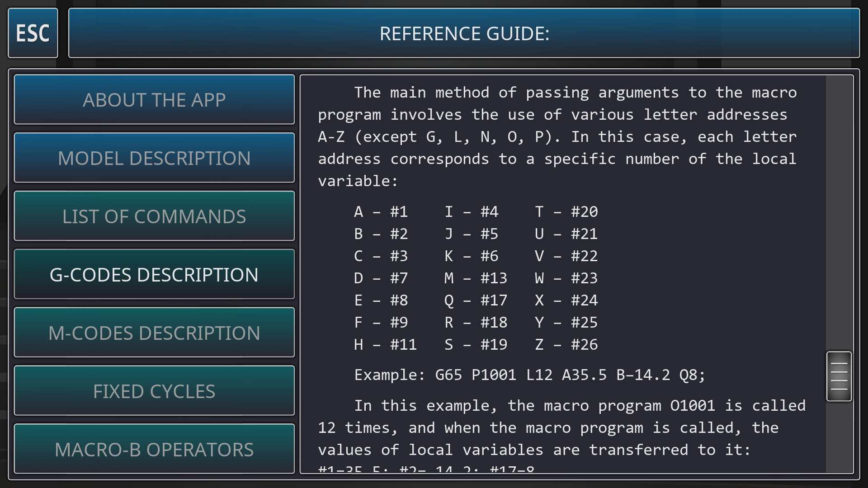Open the Model Description section

point(154,158)
